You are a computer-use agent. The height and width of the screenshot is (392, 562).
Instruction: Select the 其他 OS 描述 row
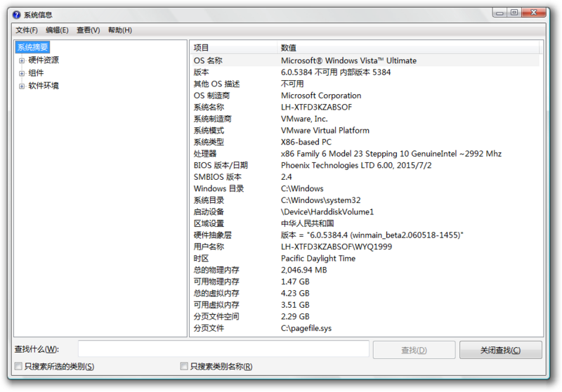[x=366, y=84]
